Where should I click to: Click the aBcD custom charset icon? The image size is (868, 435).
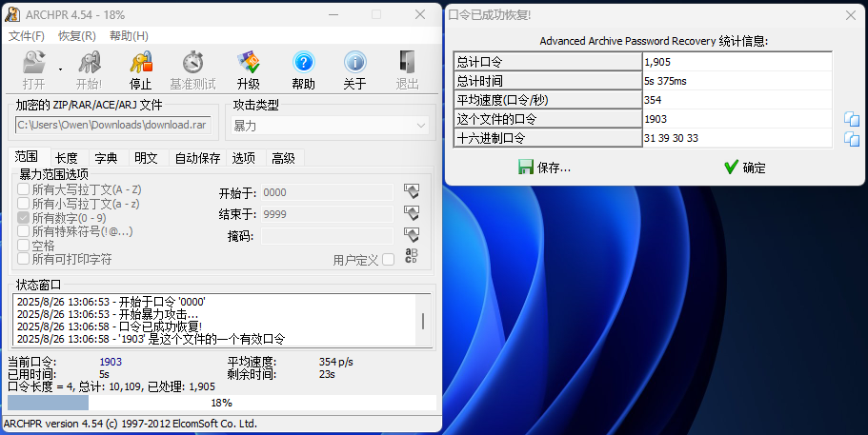point(412,256)
